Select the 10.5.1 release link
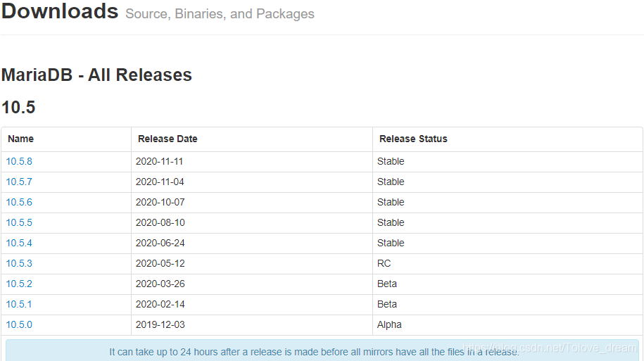644x361 pixels. click(19, 304)
